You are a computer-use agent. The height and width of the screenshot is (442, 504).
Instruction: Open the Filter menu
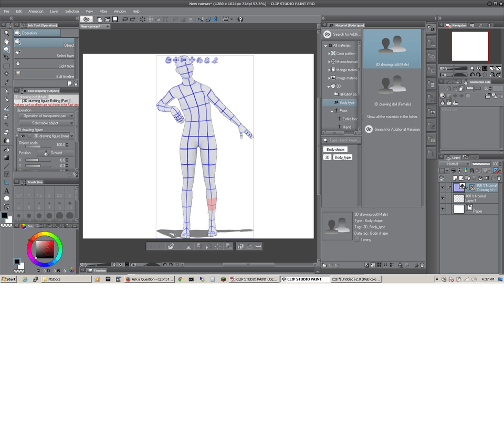pos(103,11)
